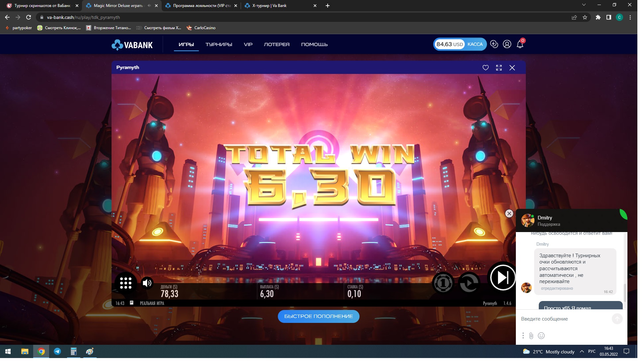Screen dimensions: 644x364
Task: Go to the VIP section
Action: 248,44
